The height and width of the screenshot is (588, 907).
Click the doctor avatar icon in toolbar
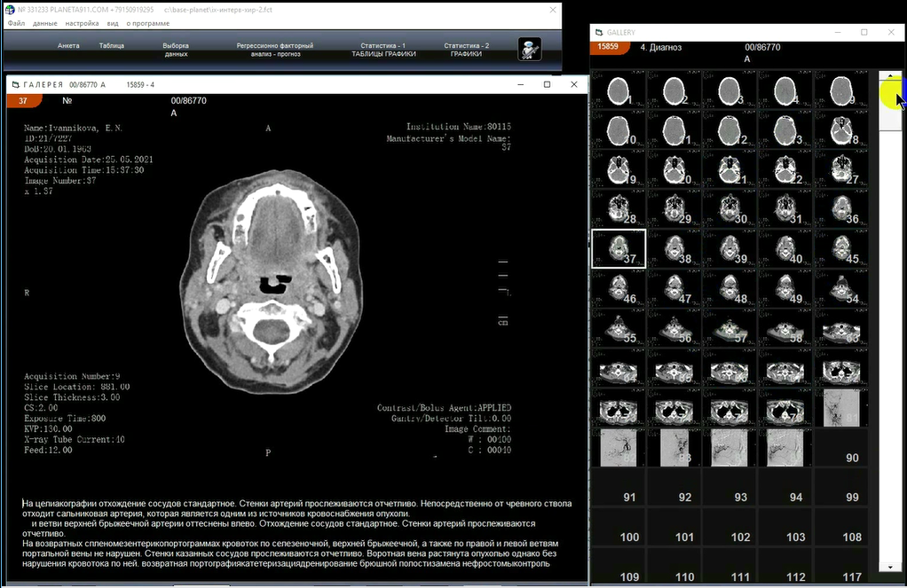[529, 49]
